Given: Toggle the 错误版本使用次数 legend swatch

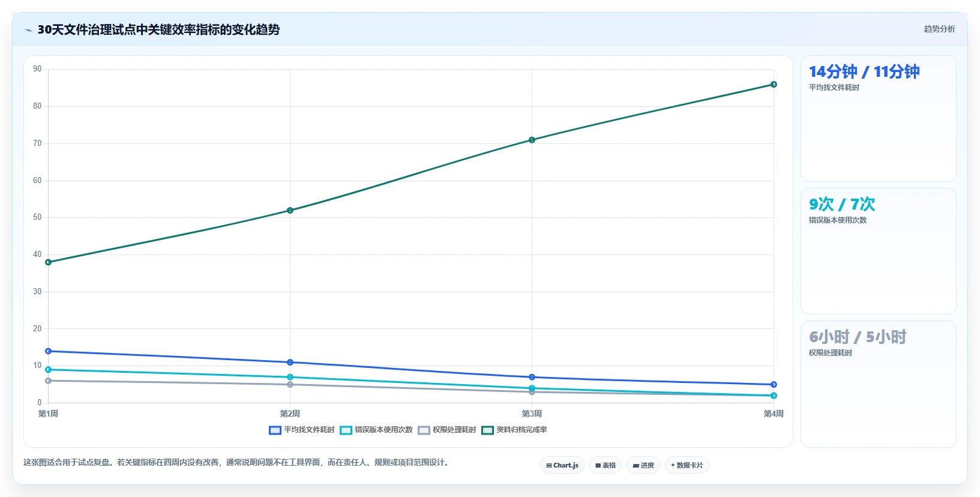Looking at the screenshot, I should tap(346, 430).
